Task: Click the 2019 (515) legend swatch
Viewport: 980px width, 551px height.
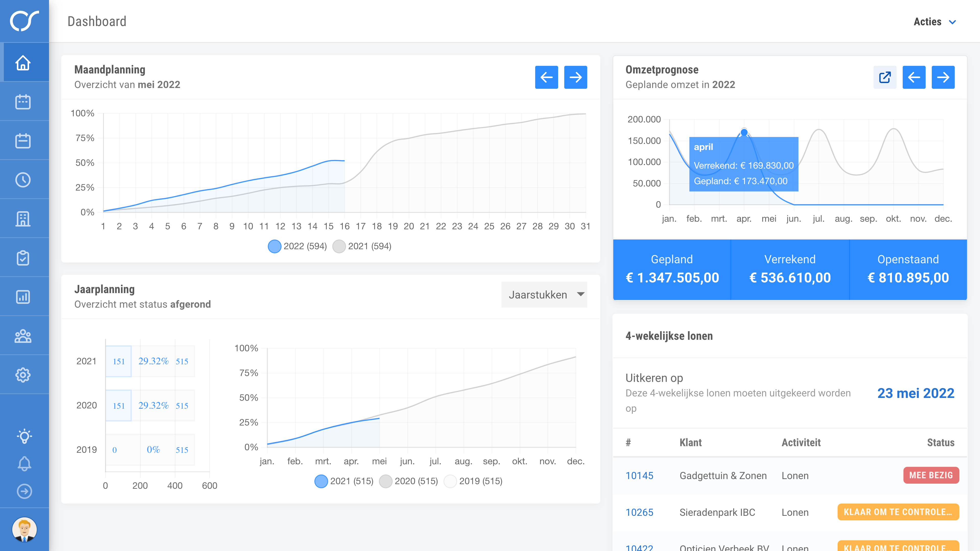Action: click(x=450, y=481)
